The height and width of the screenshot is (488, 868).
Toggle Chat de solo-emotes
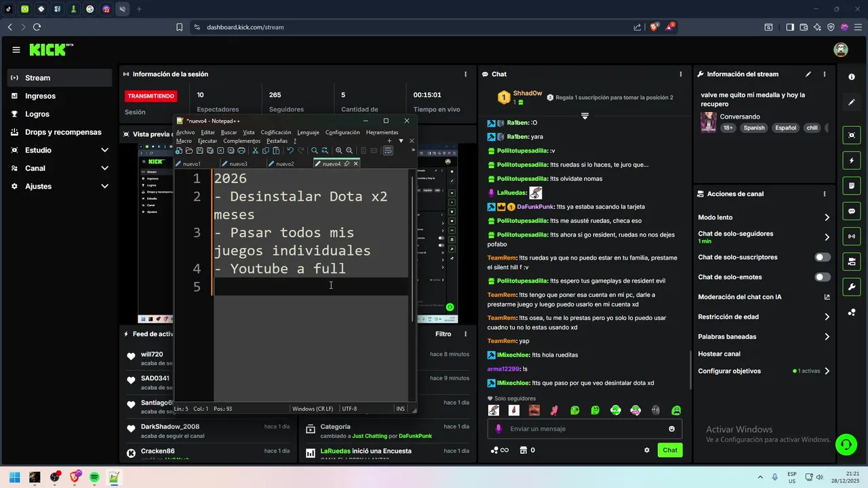pos(823,277)
